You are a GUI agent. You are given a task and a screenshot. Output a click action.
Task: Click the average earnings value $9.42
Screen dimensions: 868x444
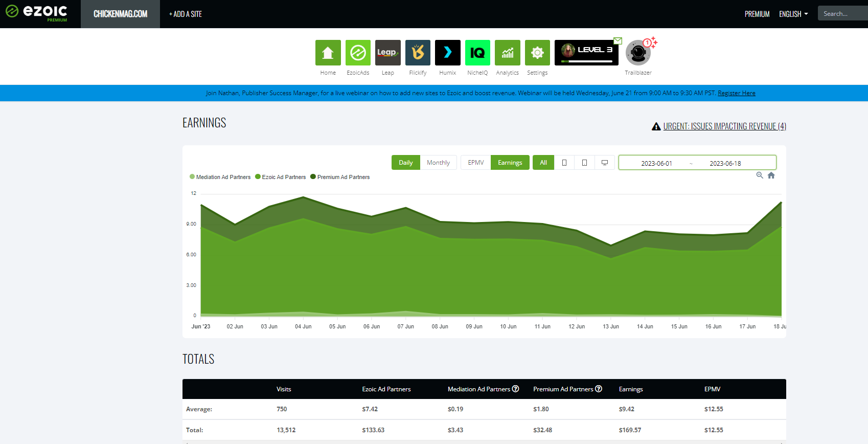click(x=627, y=409)
